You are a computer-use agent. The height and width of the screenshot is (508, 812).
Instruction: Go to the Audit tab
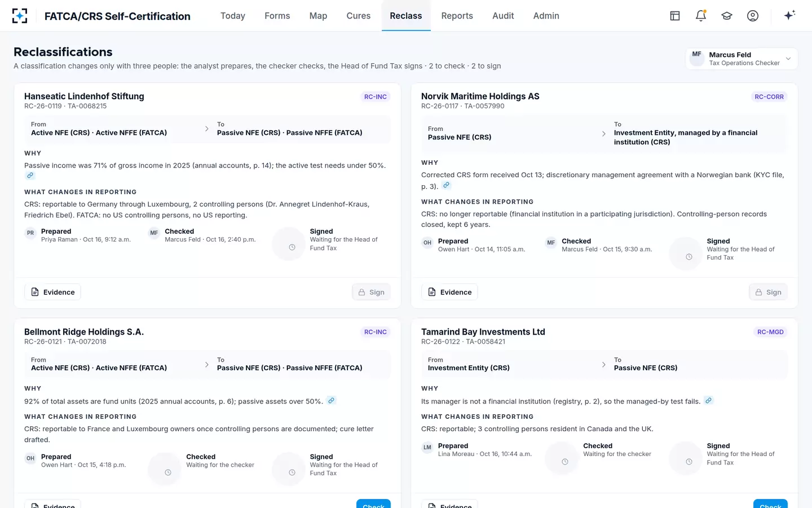click(503, 16)
